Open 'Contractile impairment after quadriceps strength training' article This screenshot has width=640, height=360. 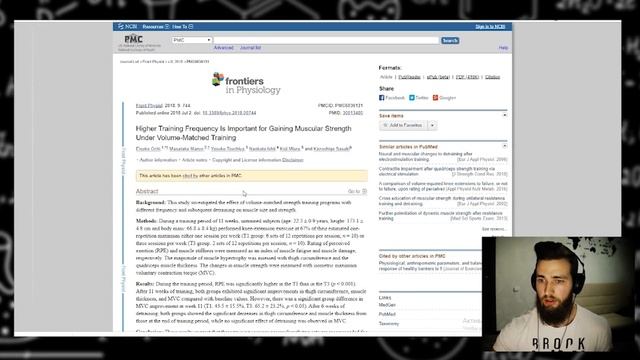click(x=436, y=171)
